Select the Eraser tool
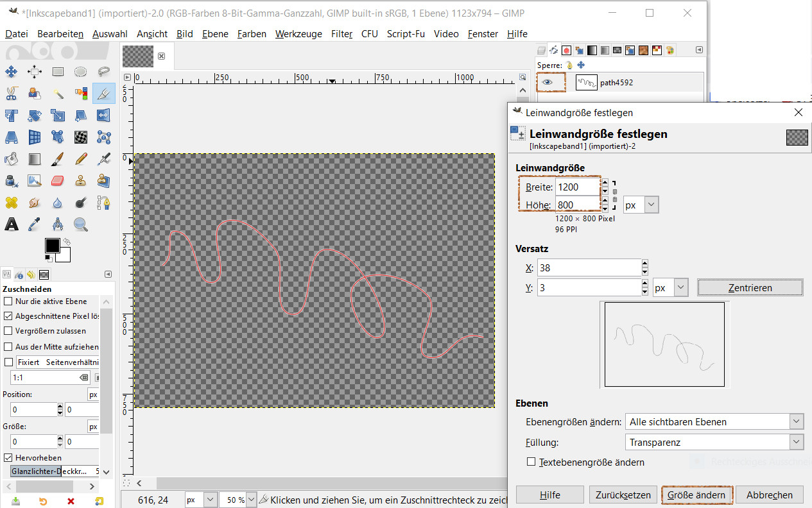This screenshot has height=508, width=812. (x=58, y=181)
